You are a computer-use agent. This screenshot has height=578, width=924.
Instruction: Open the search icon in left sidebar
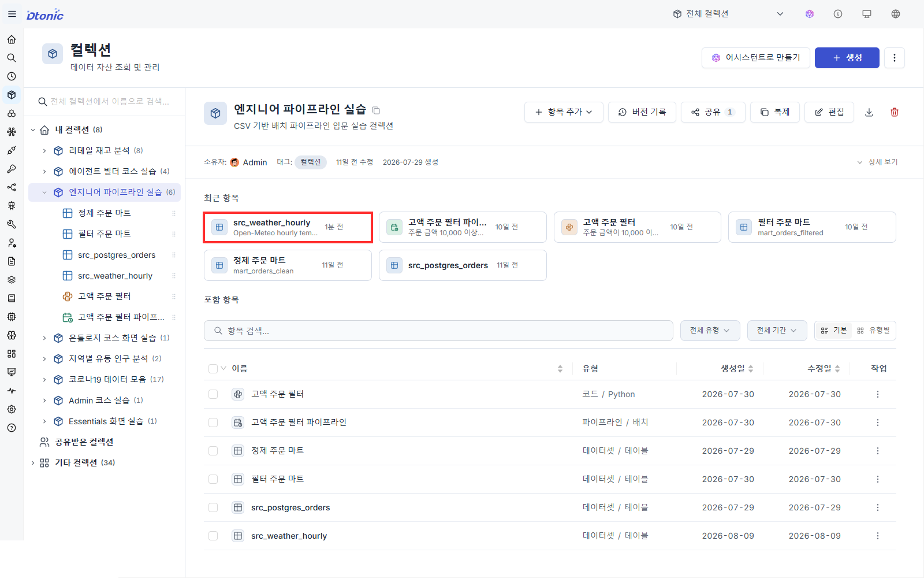[12, 58]
